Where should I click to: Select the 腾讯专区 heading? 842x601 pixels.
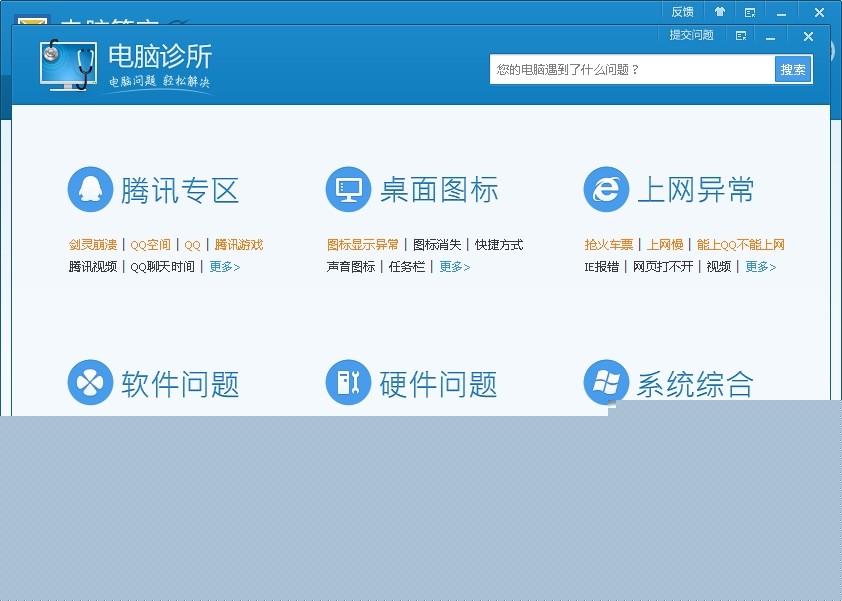pos(180,190)
